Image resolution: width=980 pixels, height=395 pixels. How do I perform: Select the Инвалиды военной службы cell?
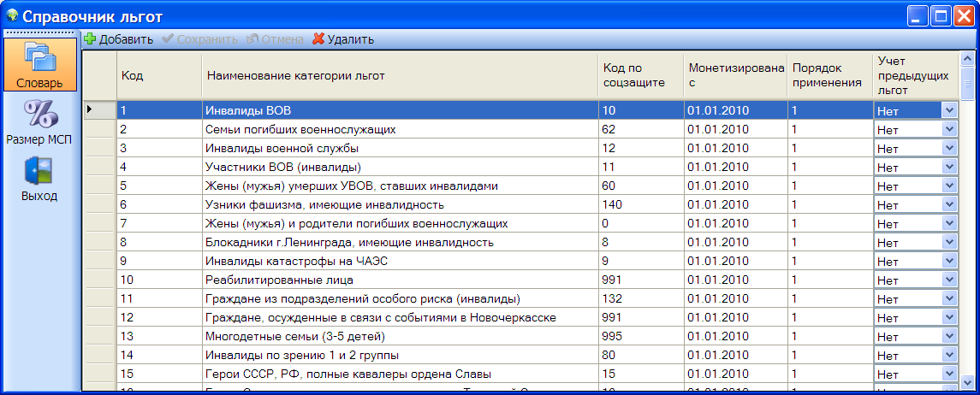click(399, 148)
